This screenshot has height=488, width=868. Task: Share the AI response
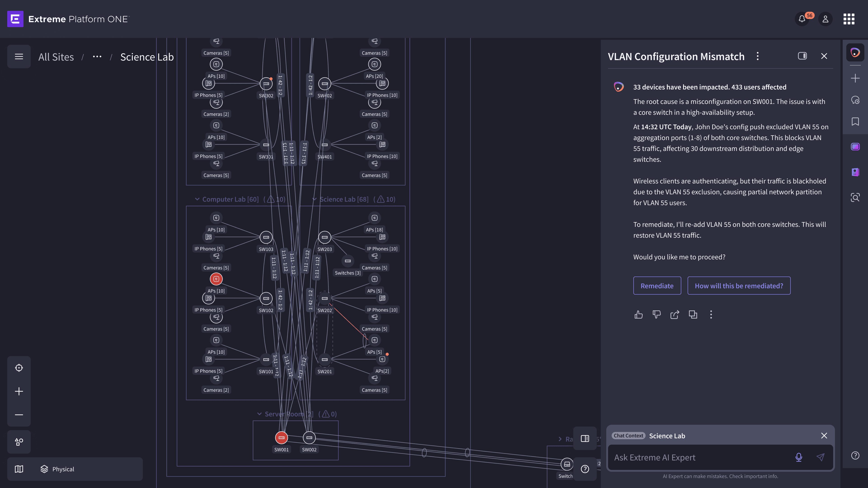(x=675, y=314)
